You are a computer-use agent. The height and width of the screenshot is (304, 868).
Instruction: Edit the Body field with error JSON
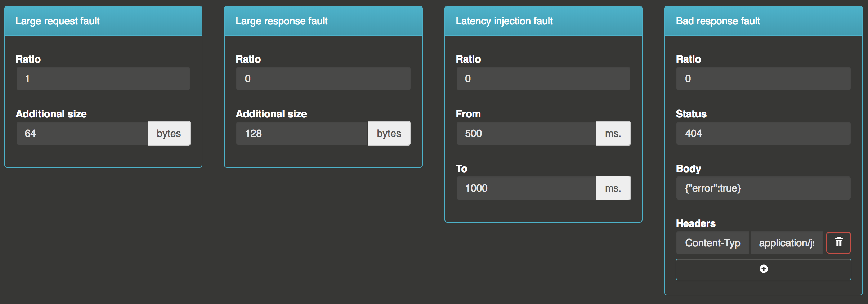coord(763,188)
